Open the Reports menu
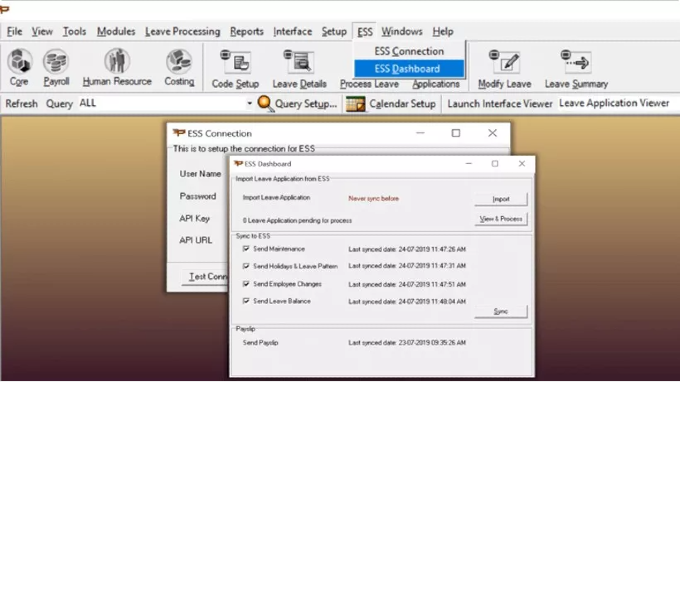The width and height of the screenshot is (680, 606). click(x=247, y=31)
